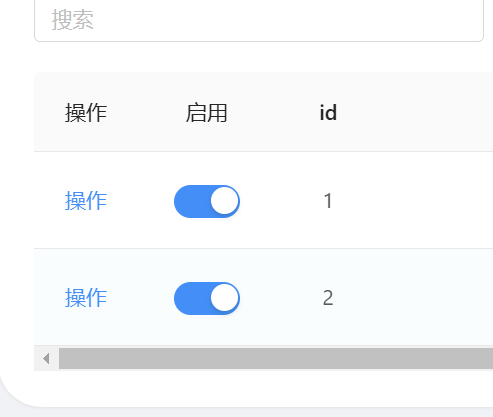Open the 操作 link in row 1

tap(86, 201)
